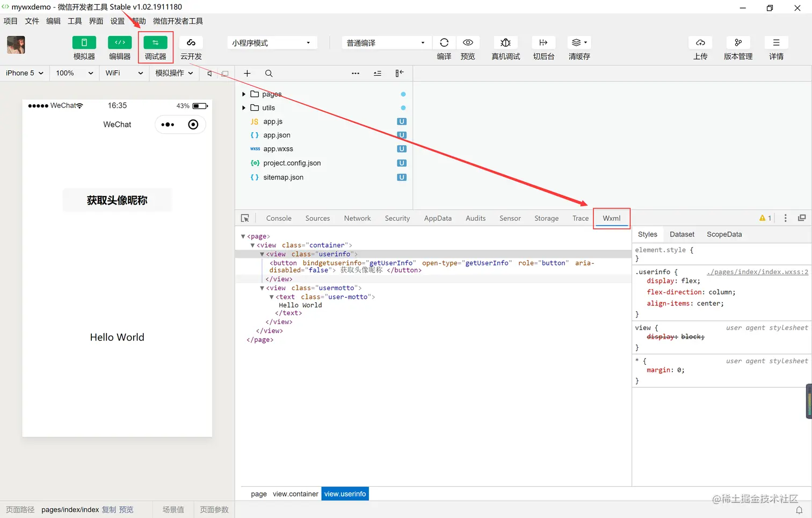The width and height of the screenshot is (812, 518).
Task: Open the ./pages/index/index.wxss:2 link
Action: click(757, 272)
